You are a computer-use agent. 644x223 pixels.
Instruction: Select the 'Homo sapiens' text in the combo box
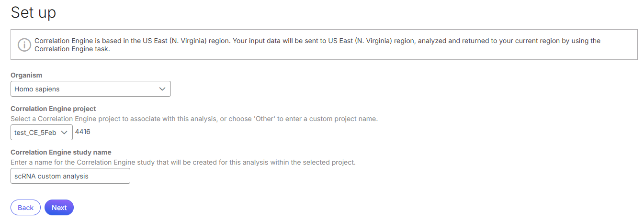pos(37,89)
